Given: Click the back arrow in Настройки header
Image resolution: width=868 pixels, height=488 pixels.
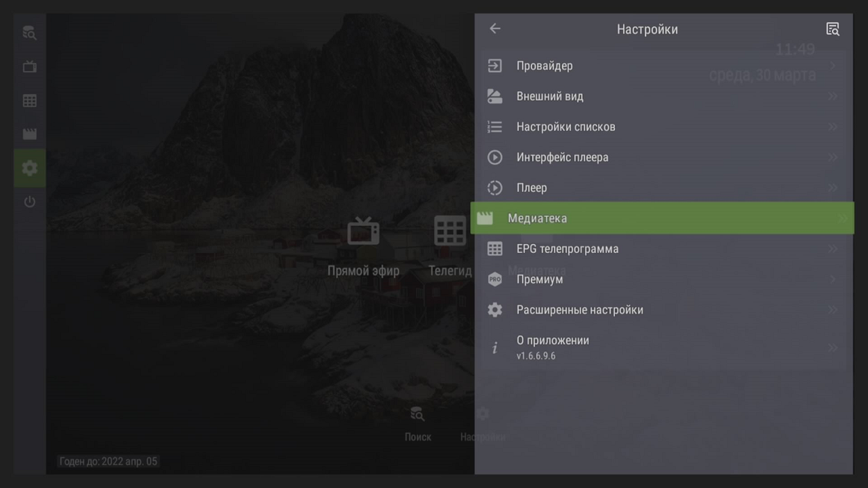Looking at the screenshot, I should point(495,29).
